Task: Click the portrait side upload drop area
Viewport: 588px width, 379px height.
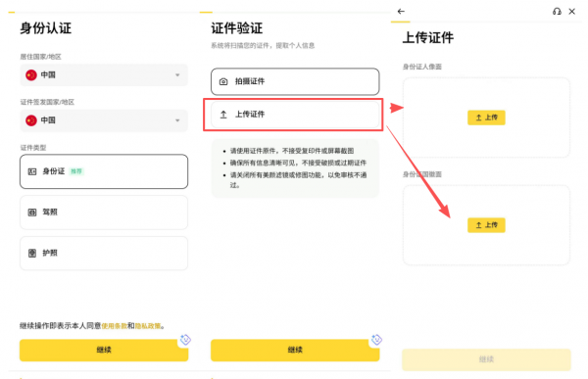Action: coord(486,118)
